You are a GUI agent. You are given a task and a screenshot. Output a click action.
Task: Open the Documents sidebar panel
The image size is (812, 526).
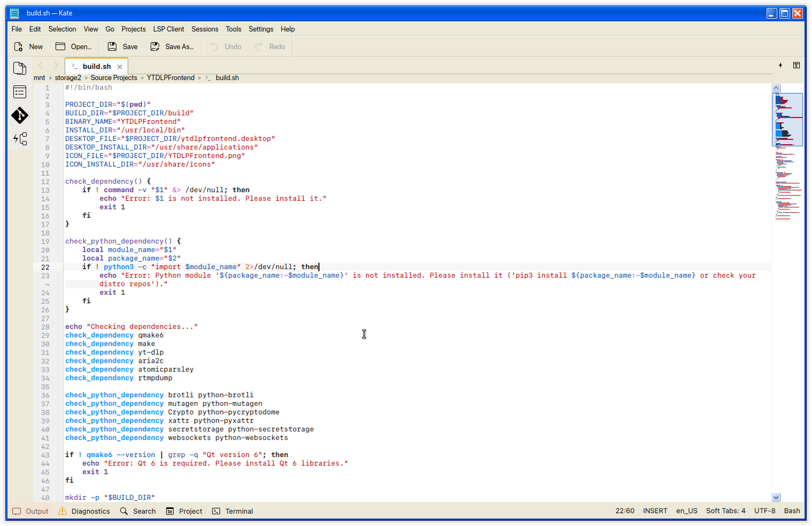coord(20,68)
